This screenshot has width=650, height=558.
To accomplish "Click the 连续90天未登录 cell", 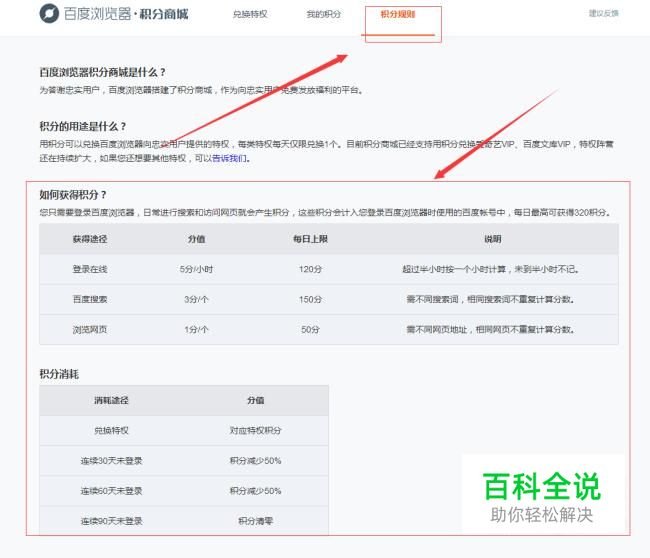I will 111,521.
